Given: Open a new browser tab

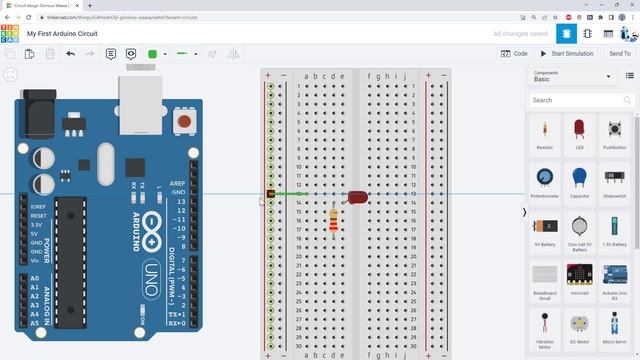Looking at the screenshot, I should click(x=90, y=6).
